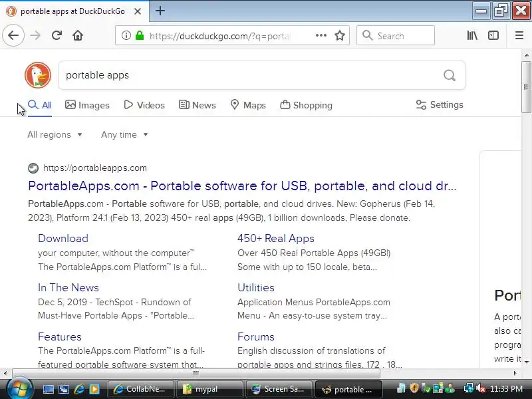Open Windows Start orb

20,388
